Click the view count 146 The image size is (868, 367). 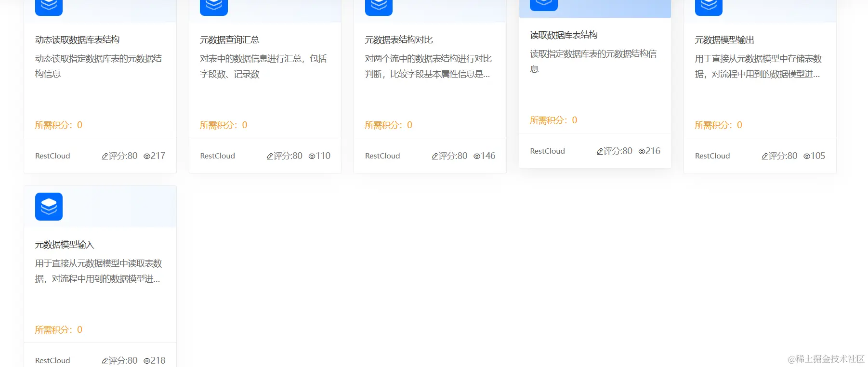tap(488, 156)
